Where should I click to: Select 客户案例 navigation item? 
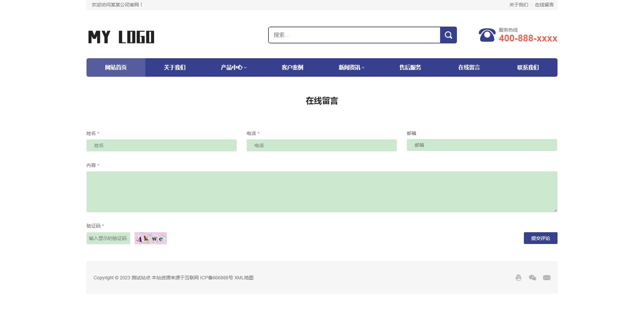(292, 68)
